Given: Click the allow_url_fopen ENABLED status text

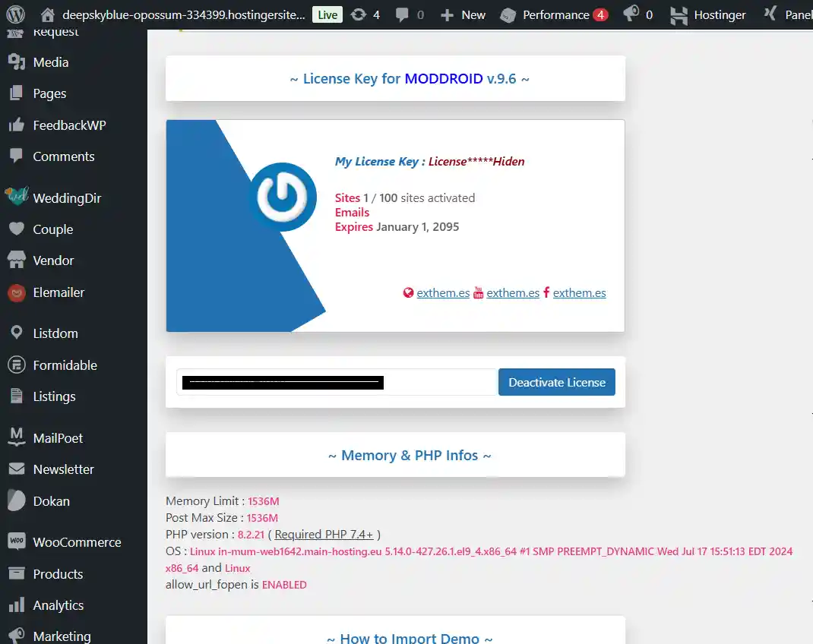Looking at the screenshot, I should click(x=284, y=585).
